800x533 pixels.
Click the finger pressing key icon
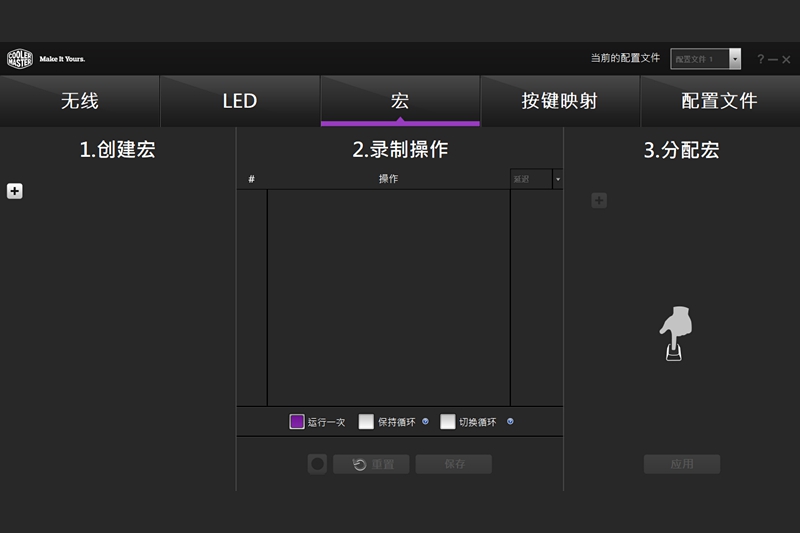(676, 335)
